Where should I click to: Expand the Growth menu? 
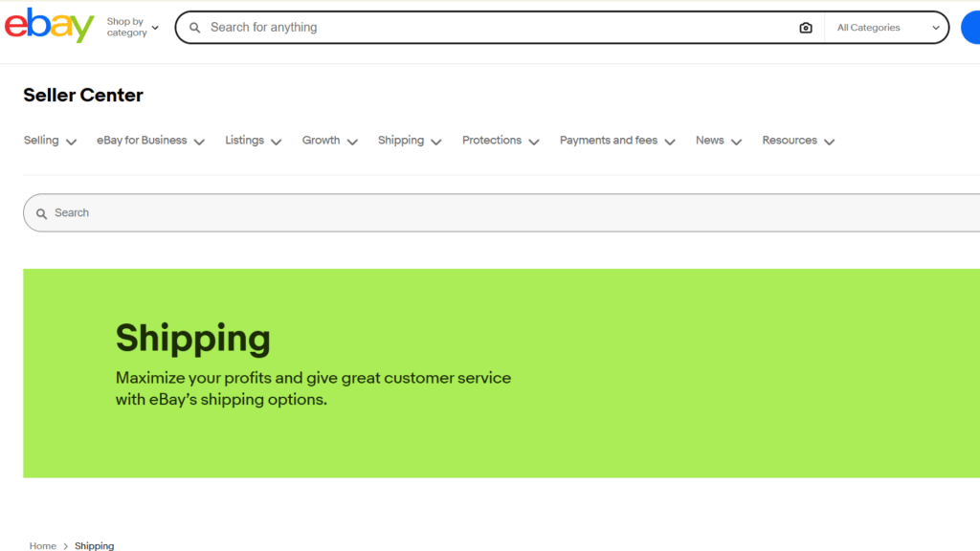[330, 141]
